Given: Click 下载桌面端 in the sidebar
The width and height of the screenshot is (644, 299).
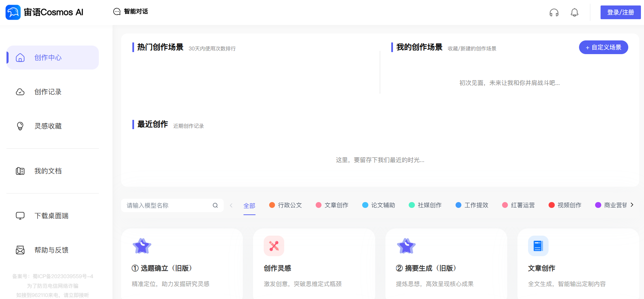Looking at the screenshot, I should click(53, 216).
